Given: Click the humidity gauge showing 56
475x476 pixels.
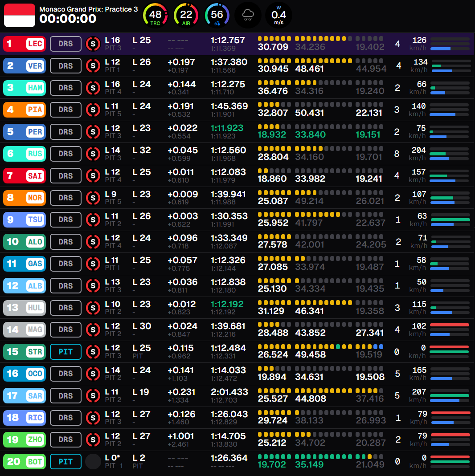Looking at the screenshot, I should click(217, 15).
